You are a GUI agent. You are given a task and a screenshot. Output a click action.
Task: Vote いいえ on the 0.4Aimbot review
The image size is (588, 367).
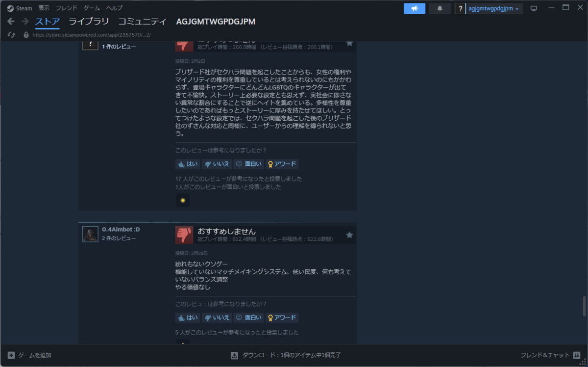217,317
